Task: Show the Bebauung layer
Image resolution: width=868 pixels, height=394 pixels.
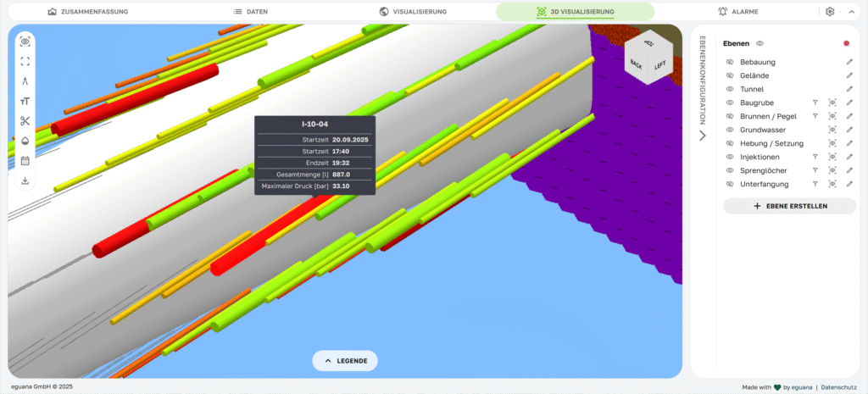Action: tap(729, 62)
